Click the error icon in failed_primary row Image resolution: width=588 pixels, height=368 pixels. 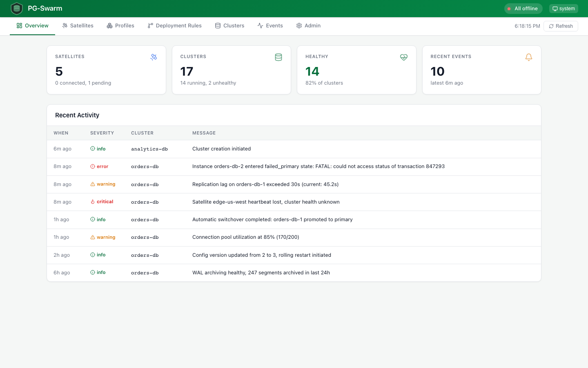pyautogui.click(x=93, y=166)
